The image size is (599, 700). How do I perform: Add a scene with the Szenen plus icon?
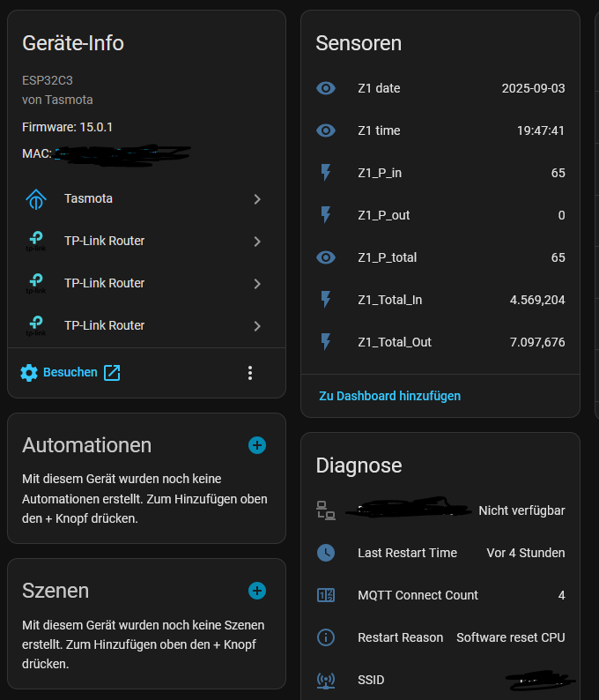click(x=257, y=591)
